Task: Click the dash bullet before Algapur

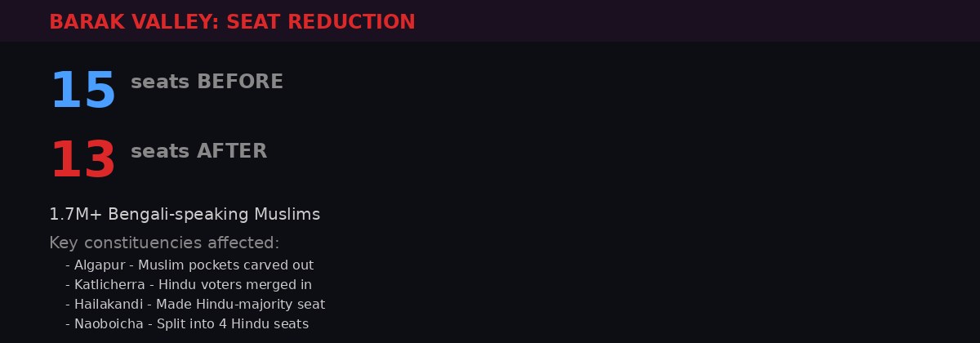Action: [68, 265]
